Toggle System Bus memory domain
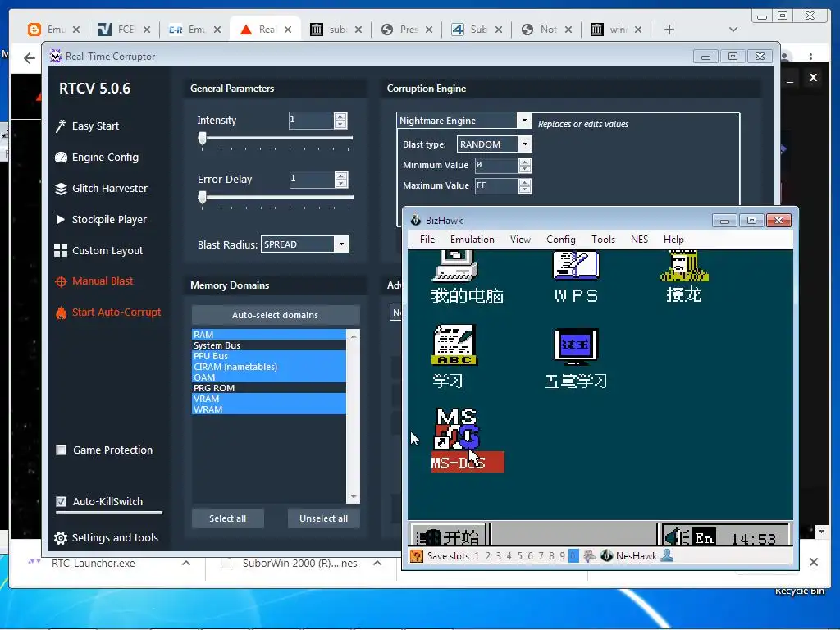The width and height of the screenshot is (840, 630). (269, 345)
